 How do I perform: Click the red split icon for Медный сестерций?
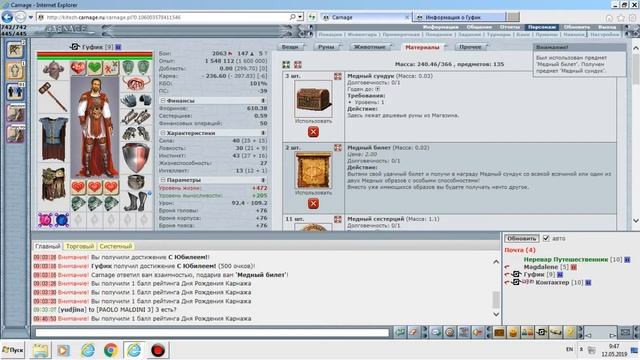pyautogui.click(x=338, y=219)
